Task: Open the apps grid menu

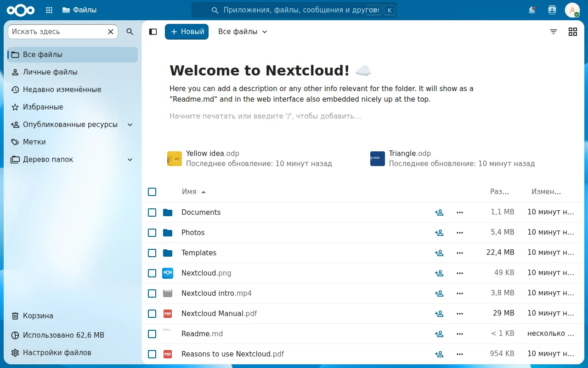Action: (x=49, y=10)
